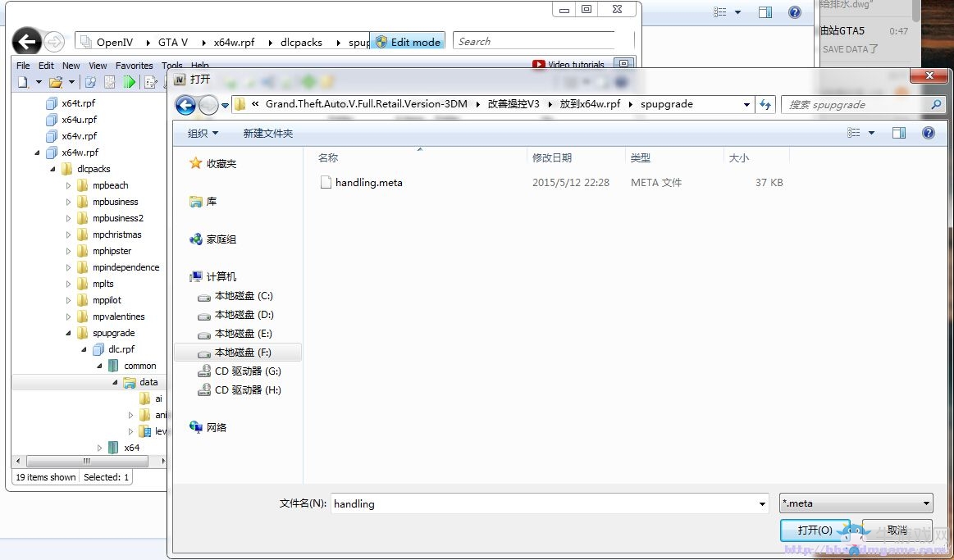Screen dimensions: 954x560
Task: Click the 新建文件夹 button
Action: pos(267,133)
